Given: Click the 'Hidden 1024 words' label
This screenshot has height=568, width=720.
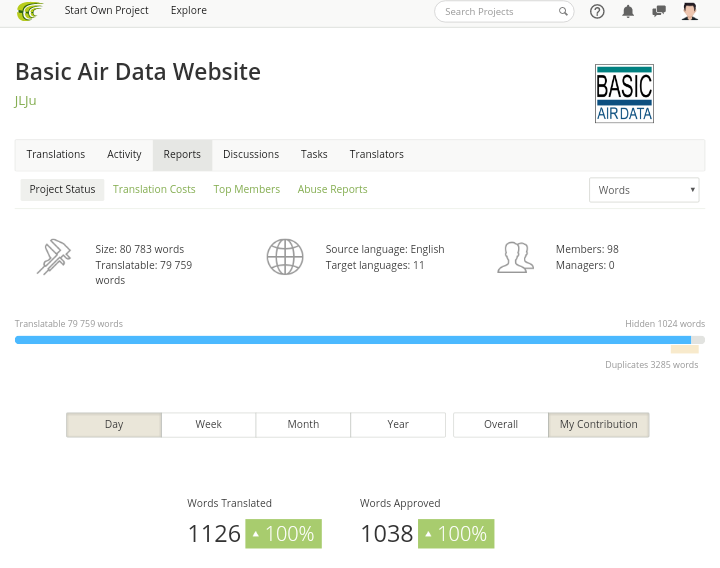Looking at the screenshot, I should [665, 324].
